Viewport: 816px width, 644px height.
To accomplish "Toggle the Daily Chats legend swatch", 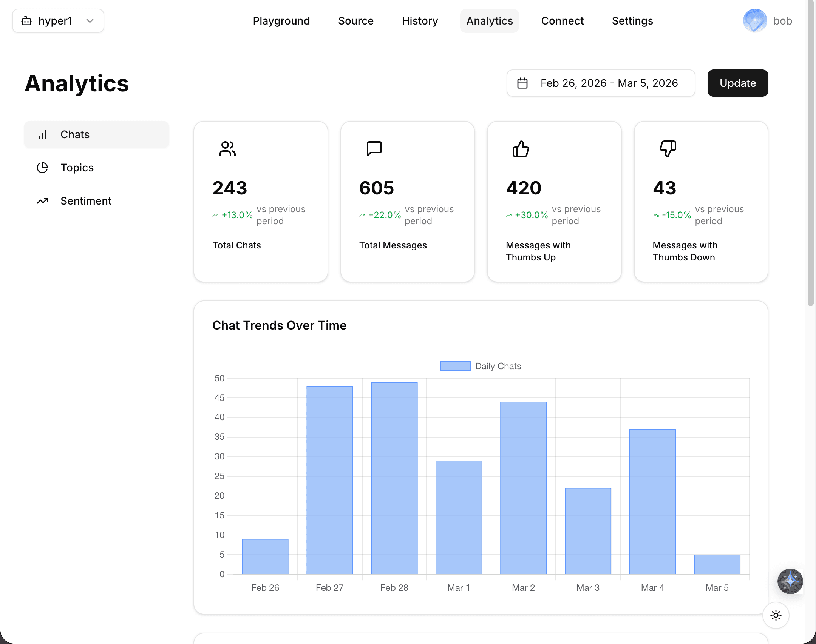I will coord(455,366).
